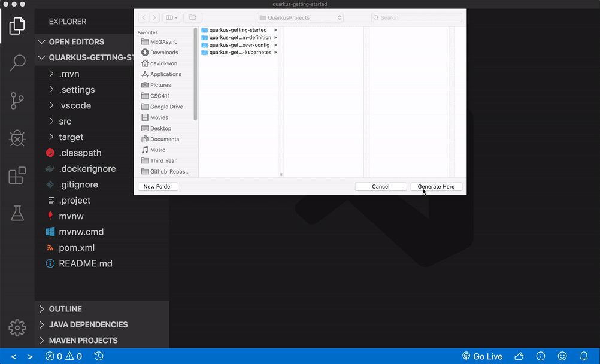Open the Debug view bug icon
This screenshot has width=600, height=364.
click(17, 138)
